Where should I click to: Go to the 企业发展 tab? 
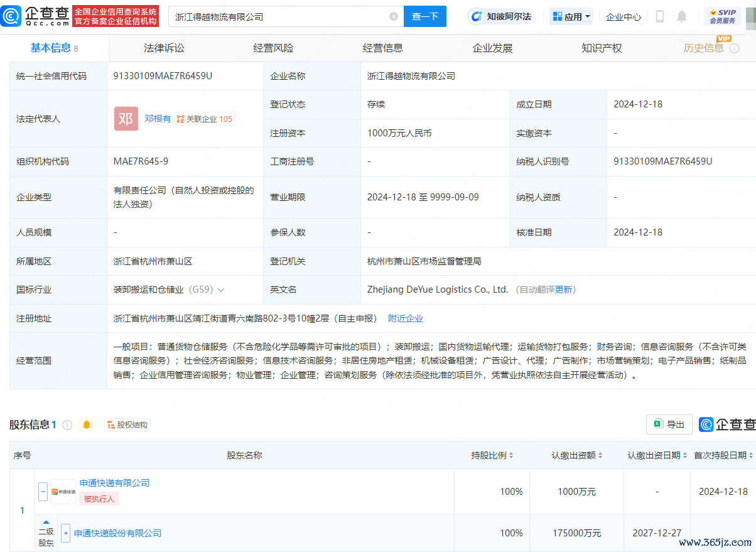(492, 48)
